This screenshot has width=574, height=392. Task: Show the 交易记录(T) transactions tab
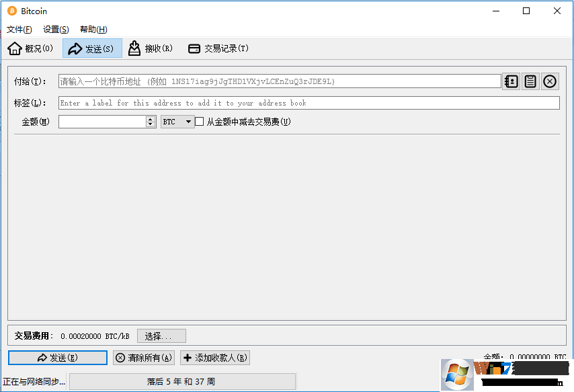pyautogui.click(x=218, y=48)
